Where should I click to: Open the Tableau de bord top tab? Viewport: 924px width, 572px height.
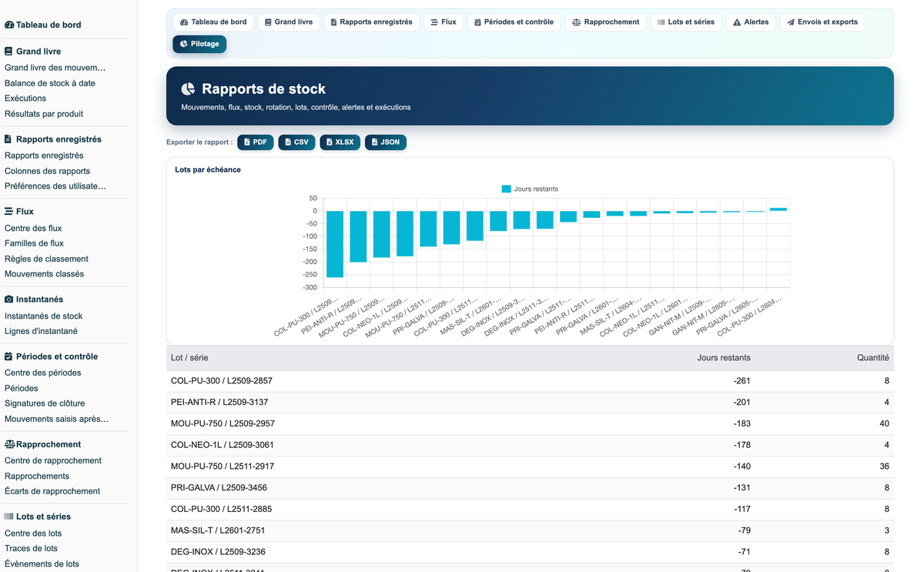pos(213,22)
